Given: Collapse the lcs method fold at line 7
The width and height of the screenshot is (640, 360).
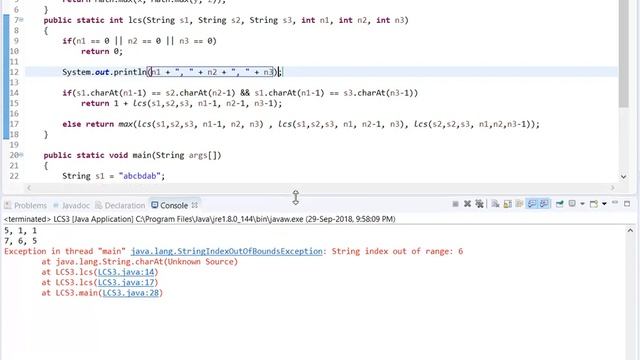Looking at the screenshot, I should [21, 20].
